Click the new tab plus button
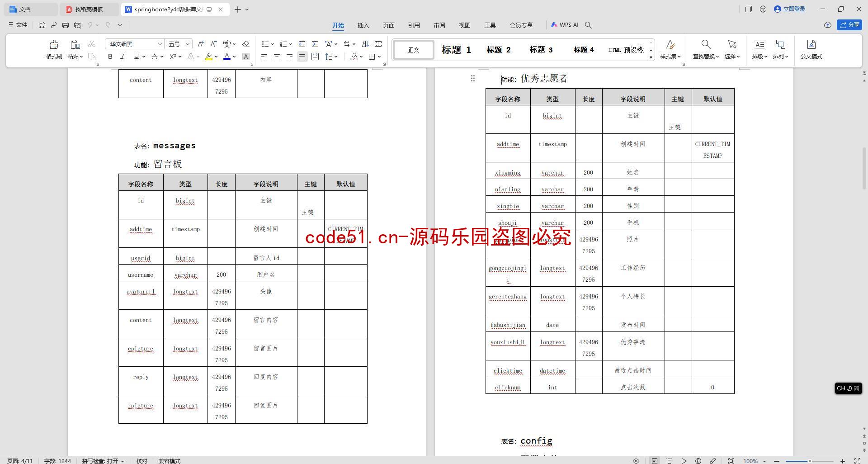Image resolution: width=868 pixels, height=464 pixels. 237,9
